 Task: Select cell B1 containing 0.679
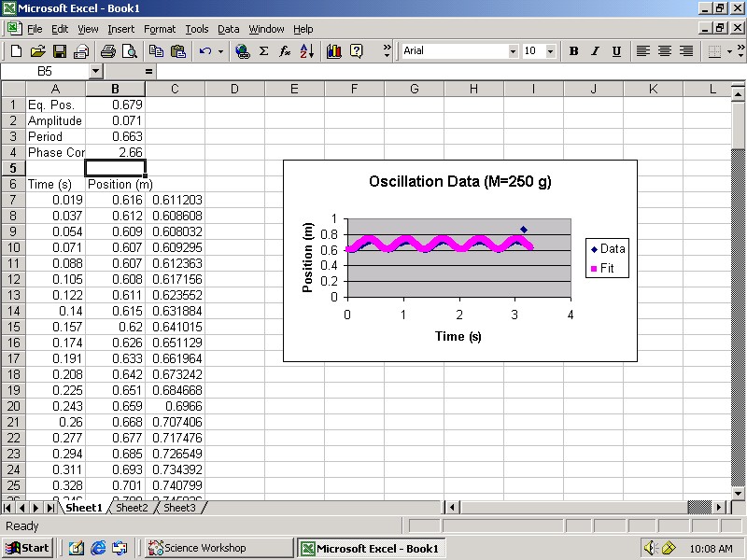[x=115, y=105]
